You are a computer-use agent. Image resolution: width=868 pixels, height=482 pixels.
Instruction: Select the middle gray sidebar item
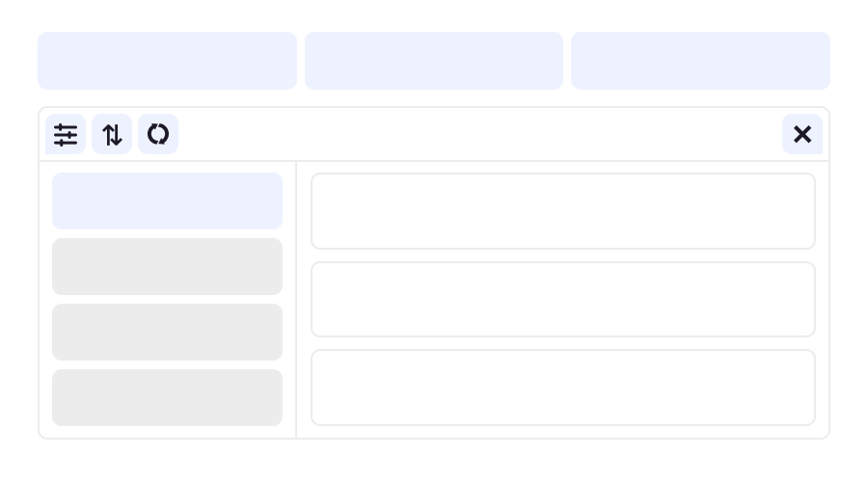click(x=167, y=332)
